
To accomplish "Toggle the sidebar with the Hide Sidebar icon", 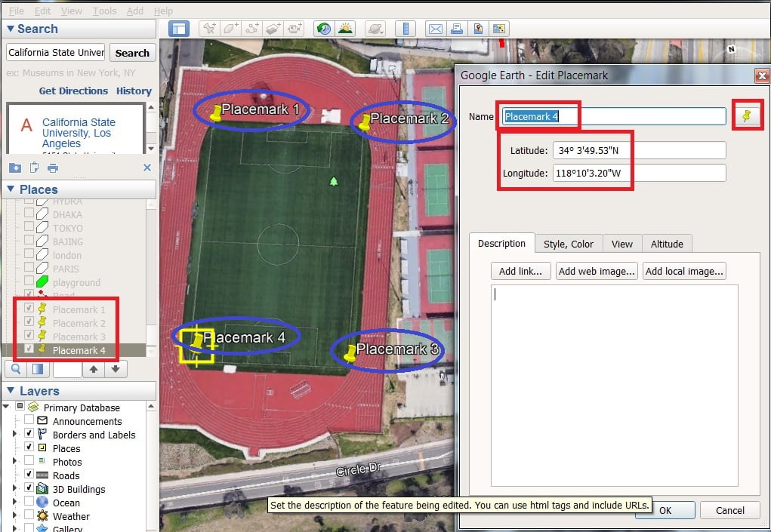I will click(x=179, y=29).
